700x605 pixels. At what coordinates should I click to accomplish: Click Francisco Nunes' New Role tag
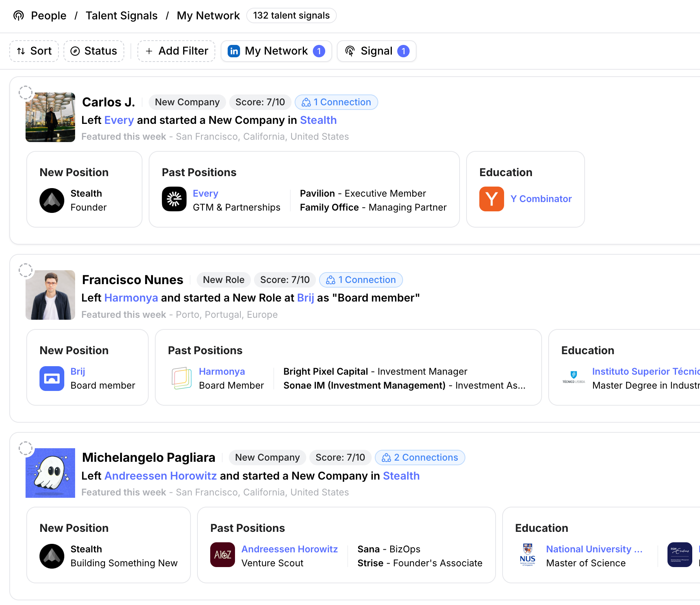[x=224, y=280]
